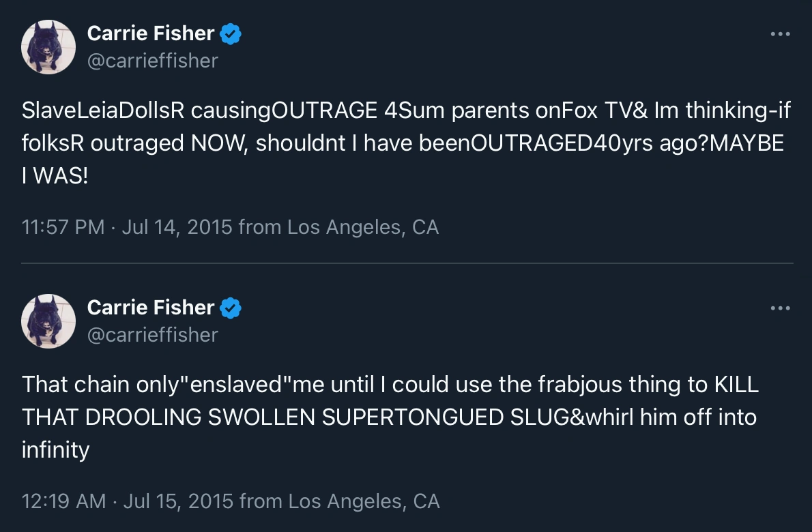This screenshot has width=812, height=532.
Task: Click the "I WAS!" line of the first tweet
Action: tap(55, 176)
